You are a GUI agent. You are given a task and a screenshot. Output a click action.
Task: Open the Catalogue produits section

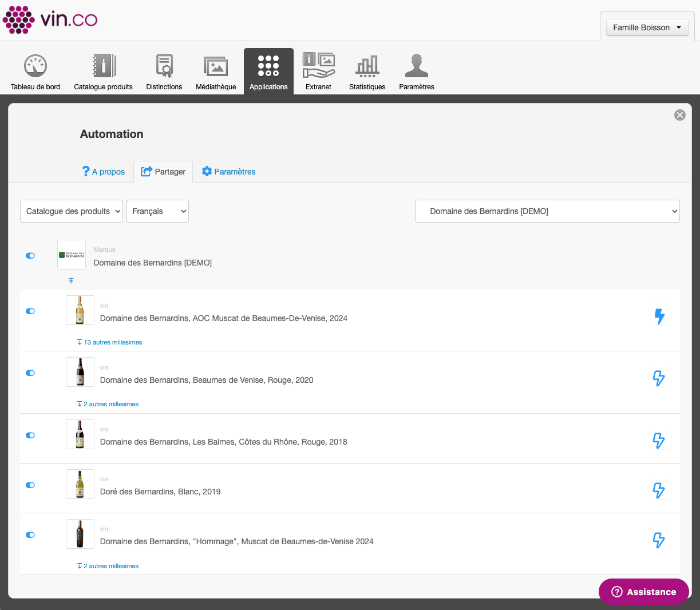pyautogui.click(x=103, y=72)
